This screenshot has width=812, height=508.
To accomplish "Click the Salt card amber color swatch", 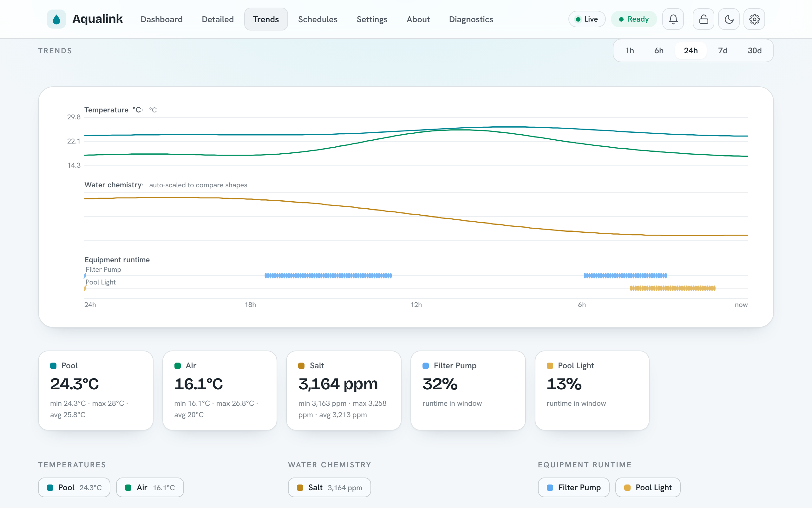I will 301,365.
